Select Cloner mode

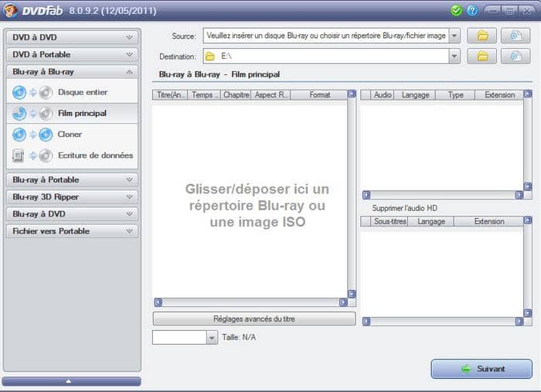pyautogui.click(x=72, y=135)
